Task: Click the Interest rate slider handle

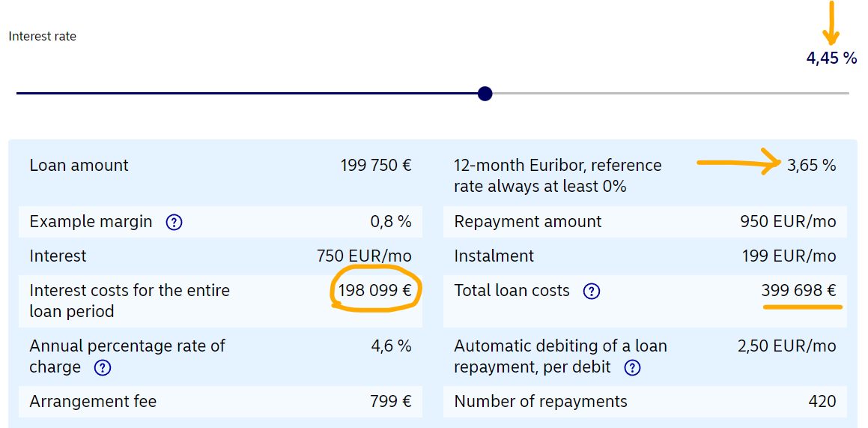Action: [485, 94]
